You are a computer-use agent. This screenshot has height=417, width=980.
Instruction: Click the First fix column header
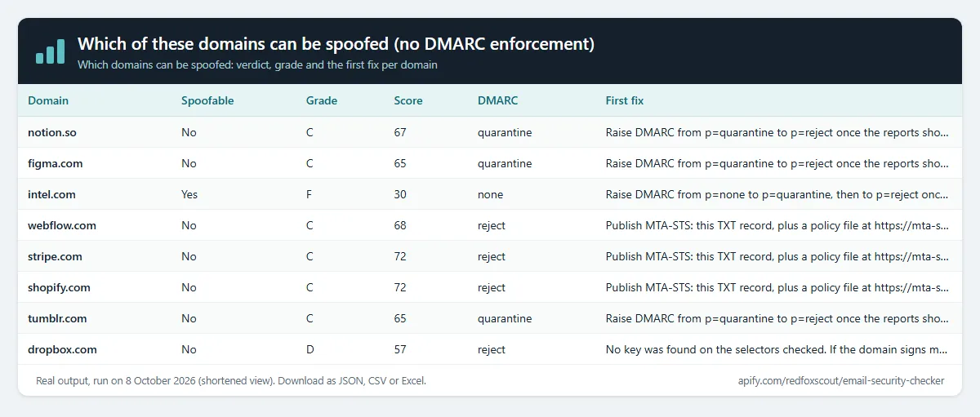point(625,101)
